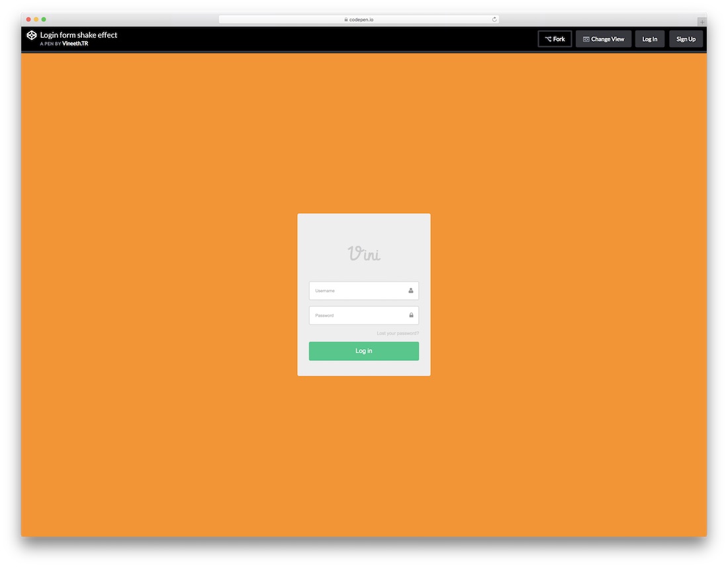Viewport: 728px width, 567px height.
Task: Click the reload icon in address bar
Action: pos(494,19)
